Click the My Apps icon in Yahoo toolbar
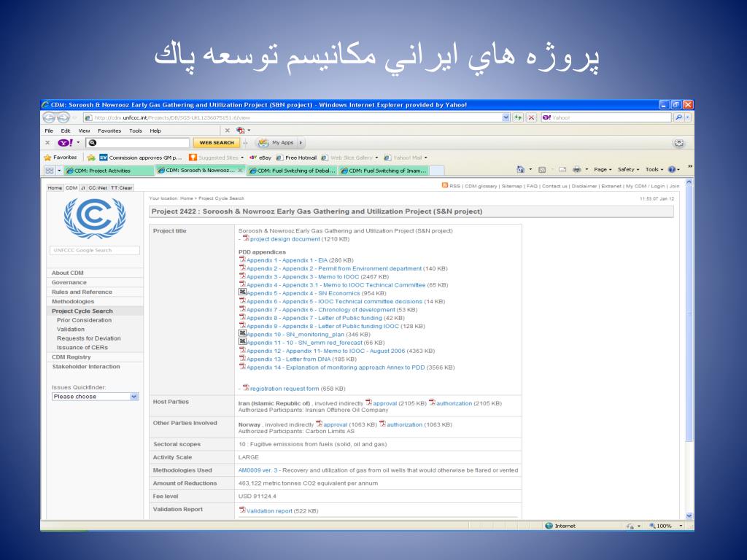 point(263,142)
